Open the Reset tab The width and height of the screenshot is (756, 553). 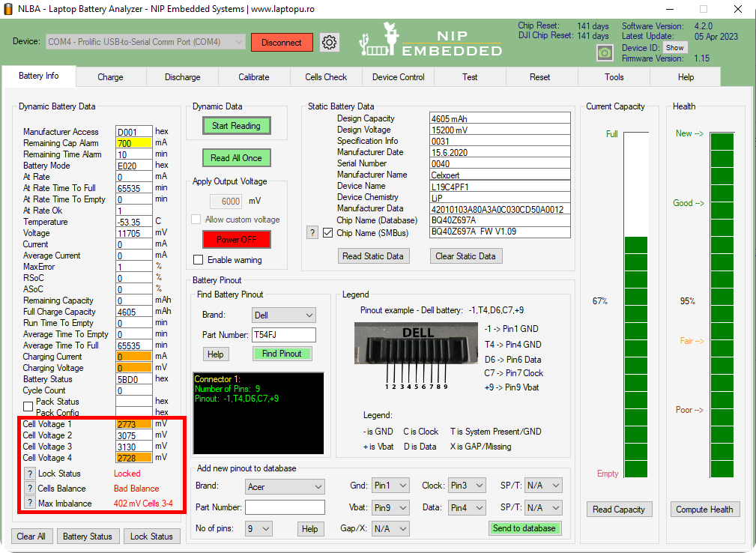coord(540,77)
